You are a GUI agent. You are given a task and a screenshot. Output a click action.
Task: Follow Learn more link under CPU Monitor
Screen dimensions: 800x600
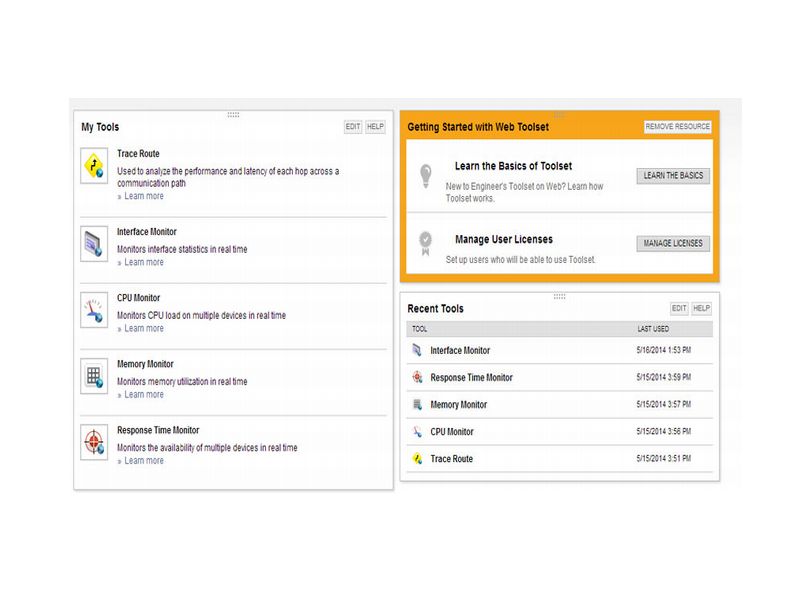tap(144, 329)
